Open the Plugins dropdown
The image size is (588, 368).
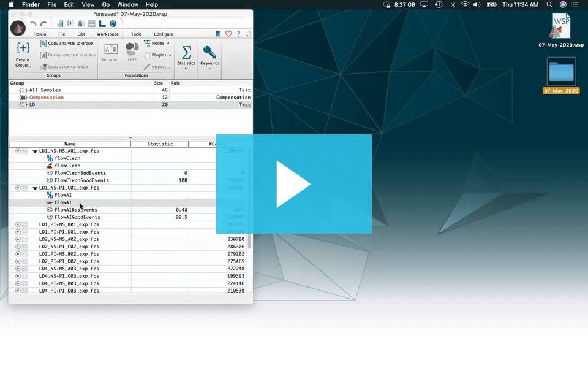point(158,55)
